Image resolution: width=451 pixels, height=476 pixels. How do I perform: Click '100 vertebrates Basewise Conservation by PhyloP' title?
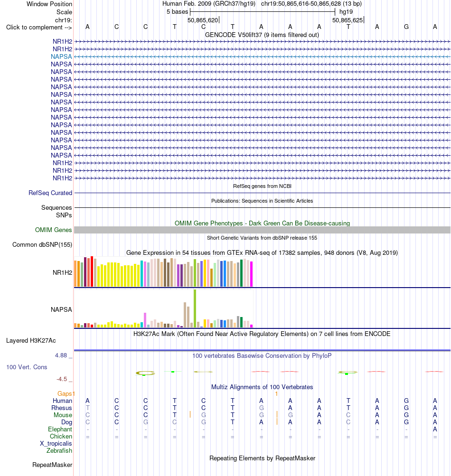tap(262, 356)
